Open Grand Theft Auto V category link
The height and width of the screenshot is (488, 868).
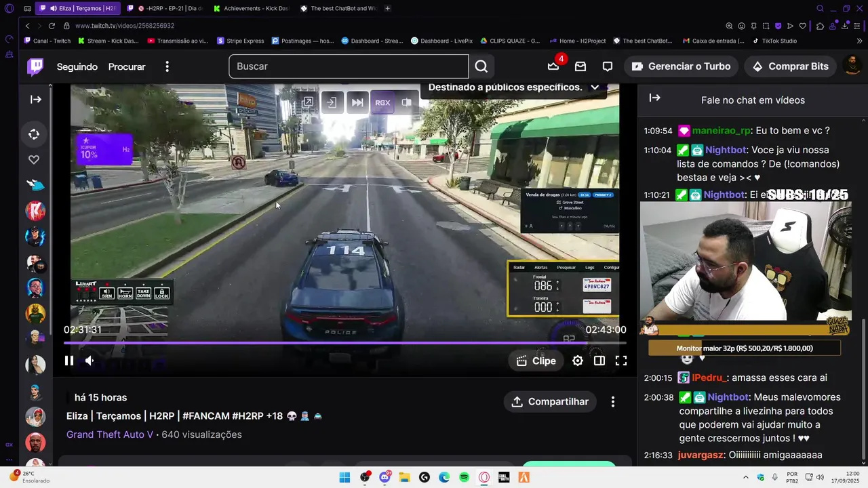coord(110,434)
